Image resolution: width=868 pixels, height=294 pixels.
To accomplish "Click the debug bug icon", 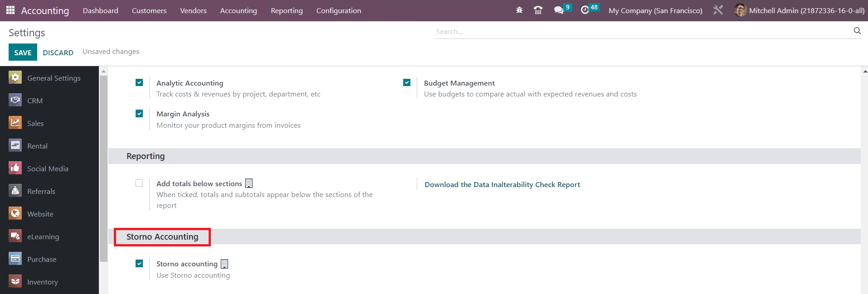I will [x=519, y=10].
